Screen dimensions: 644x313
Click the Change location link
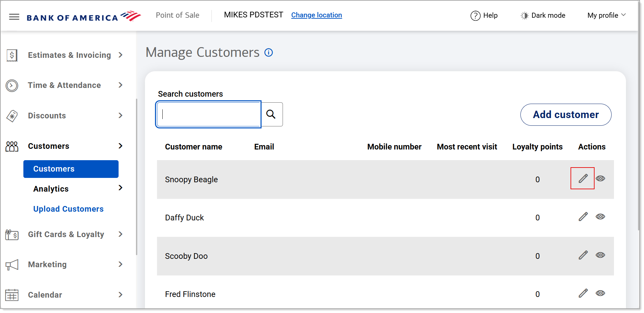pos(316,15)
